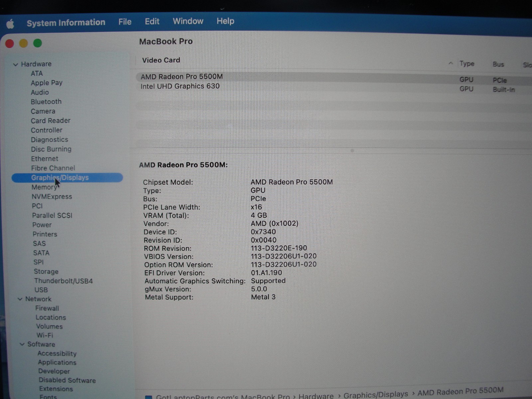Image resolution: width=532 pixels, height=399 pixels.
Task: Select Memory in sidebar
Action: [x=44, y=187]
